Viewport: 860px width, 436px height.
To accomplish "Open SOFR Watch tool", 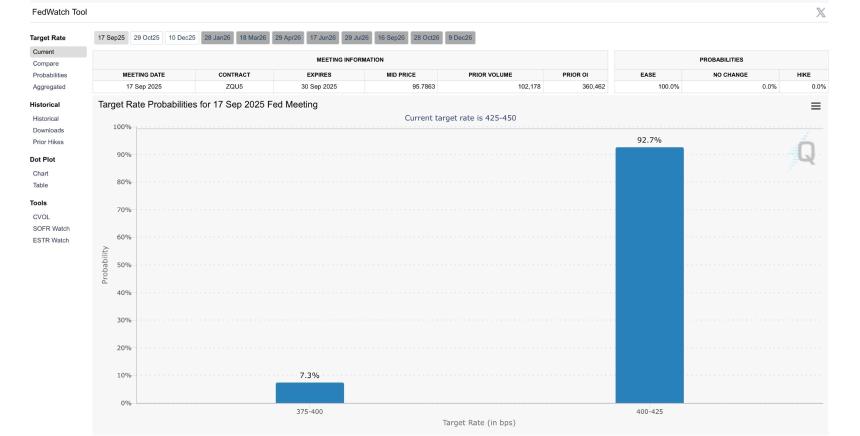I will coord(50,228).
